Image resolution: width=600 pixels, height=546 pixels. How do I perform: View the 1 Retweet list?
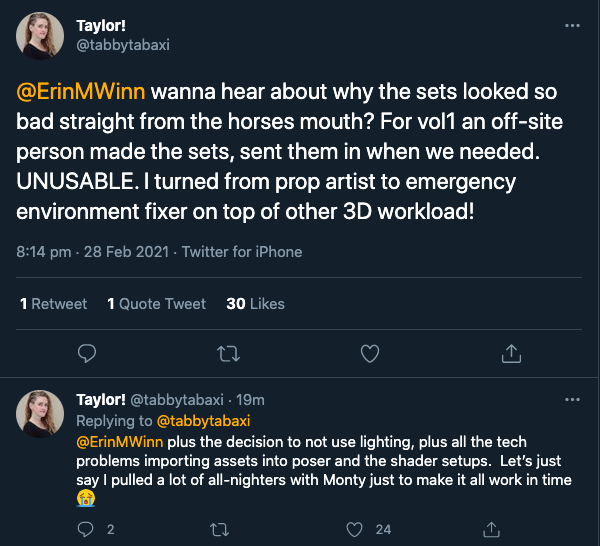[x=54, y=304]
